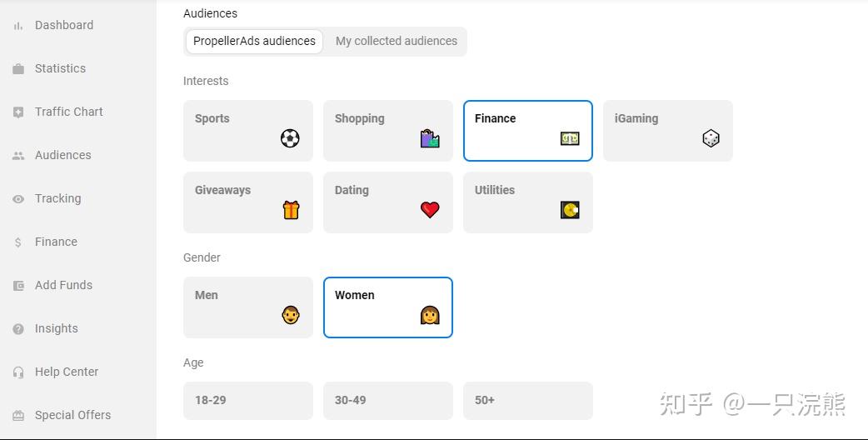Pick the iGaming interest with dice icon

pyautogui.click(x=667, y=131)
